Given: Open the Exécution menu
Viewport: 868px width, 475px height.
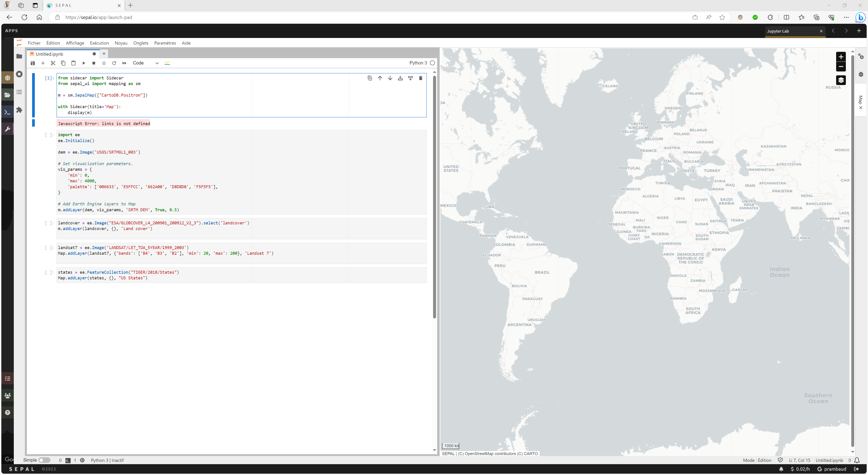Looking at the screenshot, I should click(x=99, y=43).
